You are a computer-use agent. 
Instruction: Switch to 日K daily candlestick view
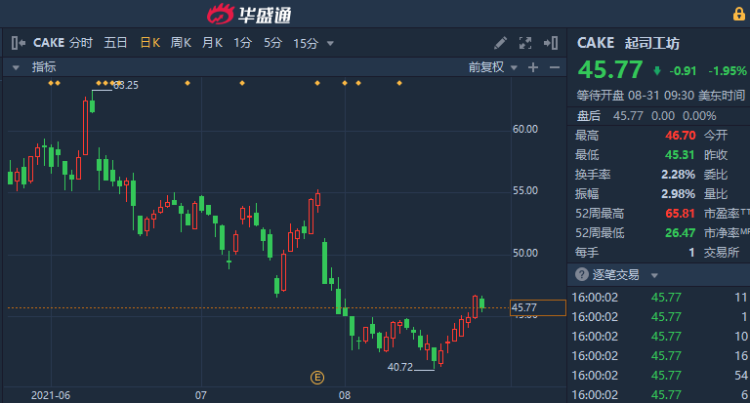[x=150, y=43]
